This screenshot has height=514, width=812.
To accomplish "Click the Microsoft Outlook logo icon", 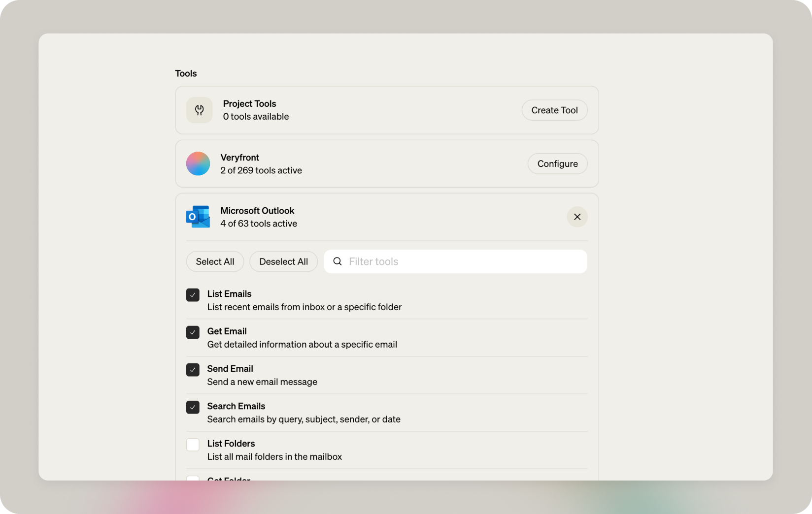I will tap(198, 217).
